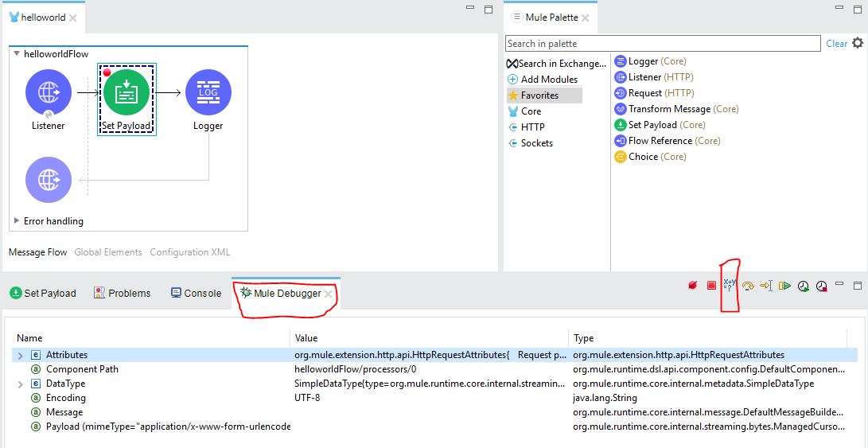This screenshot has height=448, width=868.
Task: Click the Search in palette field
Action: [x=662, y=44]
